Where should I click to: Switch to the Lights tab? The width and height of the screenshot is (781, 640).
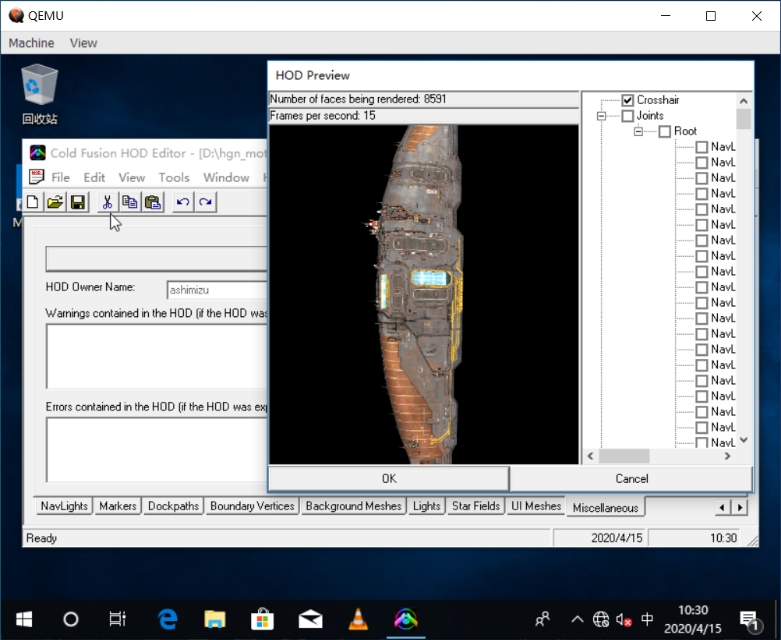click(x=426, y=506)
